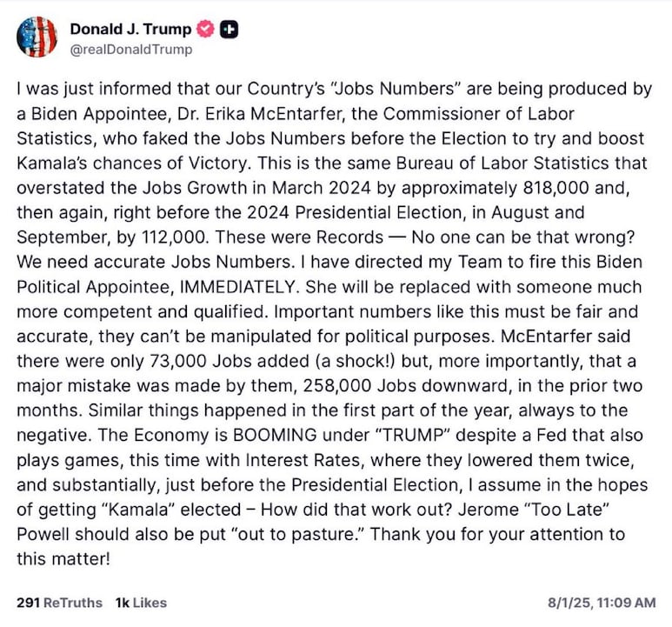
Task: Click the closing words “this matter!”
Action: (63, 559)
